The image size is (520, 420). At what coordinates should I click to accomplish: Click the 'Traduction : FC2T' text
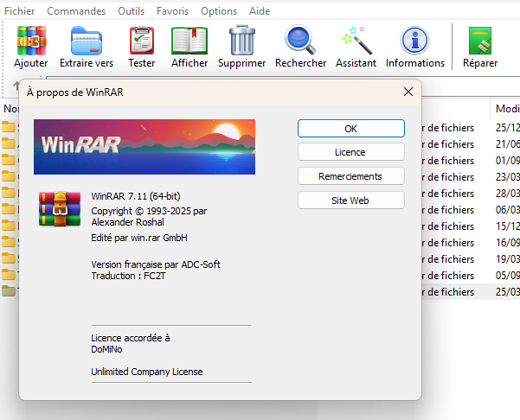[x=128, y=276]
